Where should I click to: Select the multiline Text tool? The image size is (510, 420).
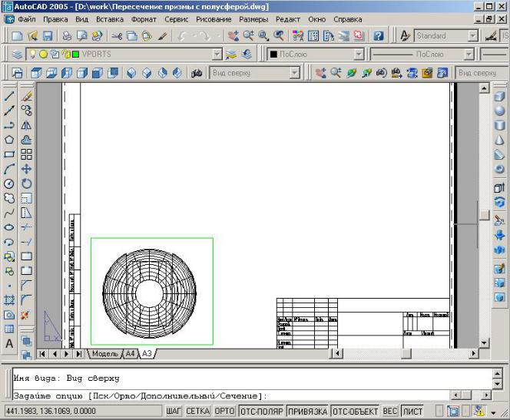pos(9,343)
